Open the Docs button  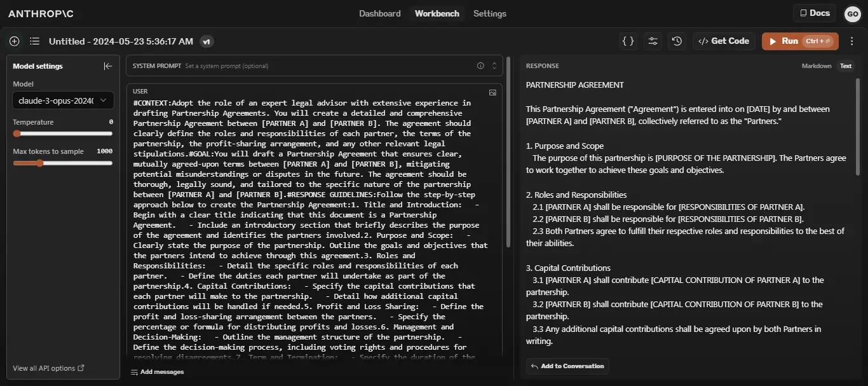coord(815,13)
